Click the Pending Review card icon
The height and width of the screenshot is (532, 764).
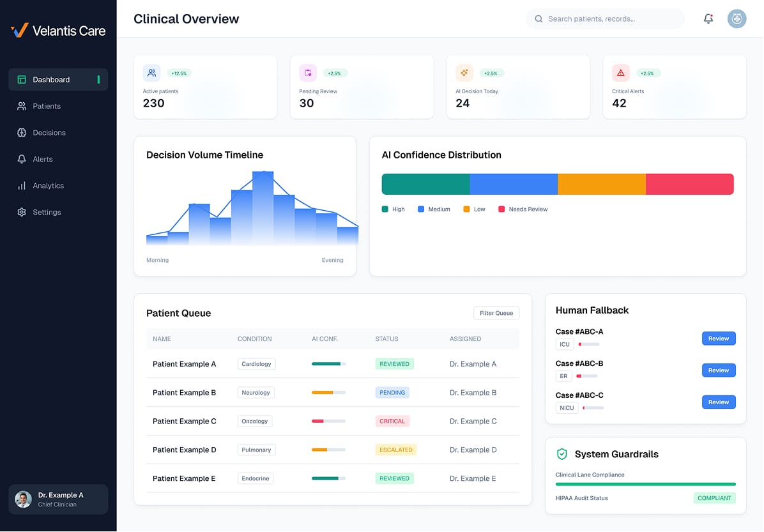pos(308,73)
